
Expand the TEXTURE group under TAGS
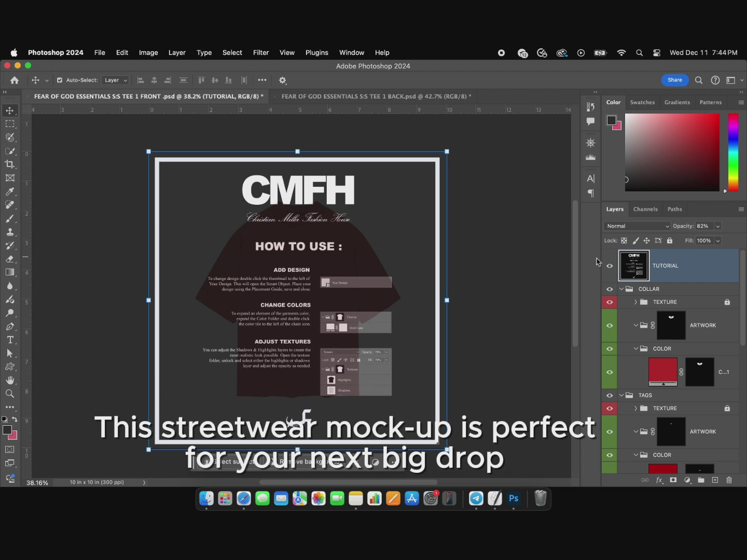(635, 409)
